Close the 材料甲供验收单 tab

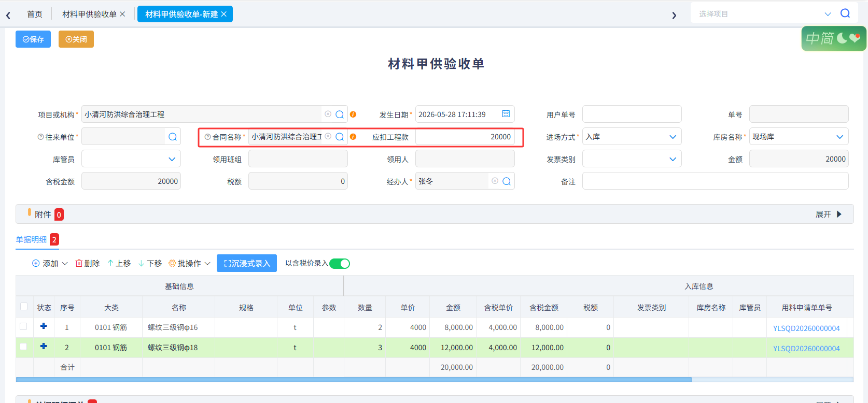(x=122, y=14)
